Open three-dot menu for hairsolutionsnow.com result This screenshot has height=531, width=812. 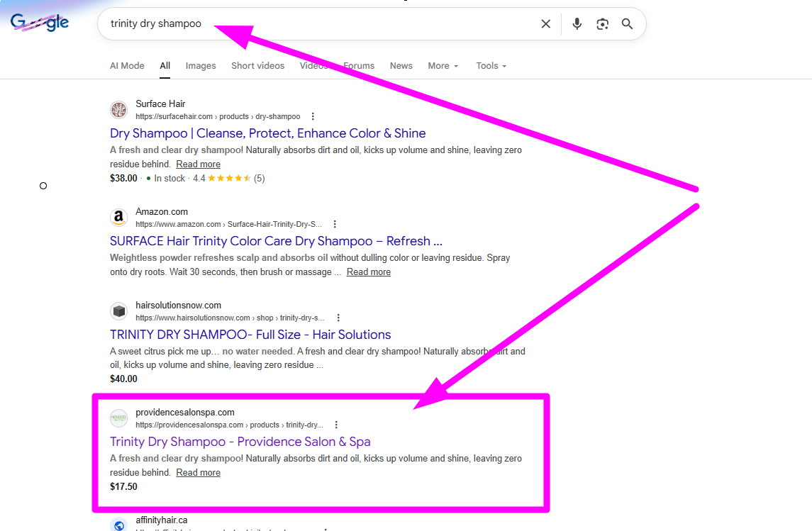coord(338,318)
